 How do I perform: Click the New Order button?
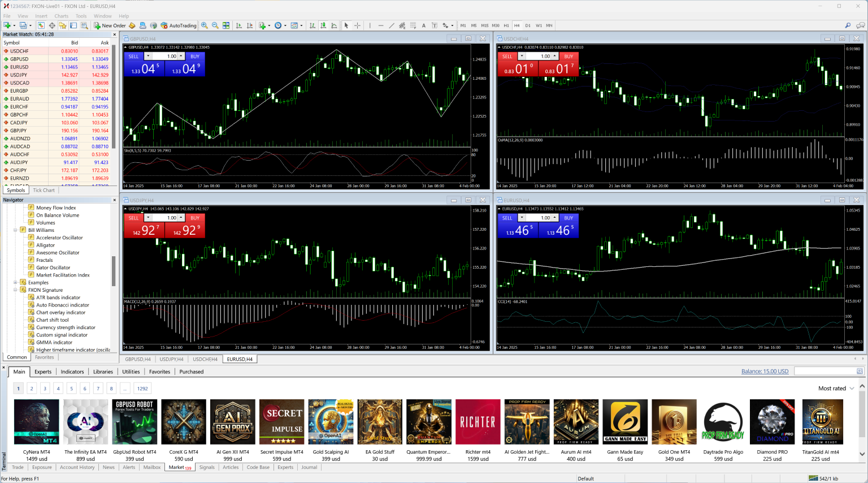click(x=110, y=25)
